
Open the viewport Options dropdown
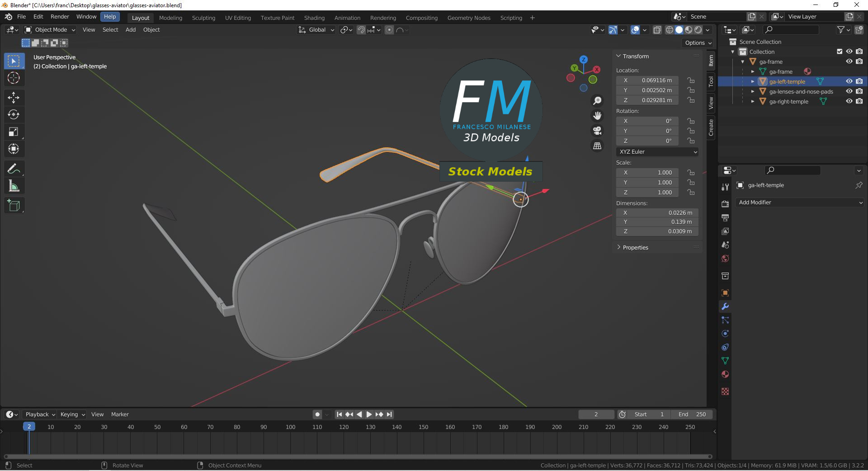(x=698, y=43)
